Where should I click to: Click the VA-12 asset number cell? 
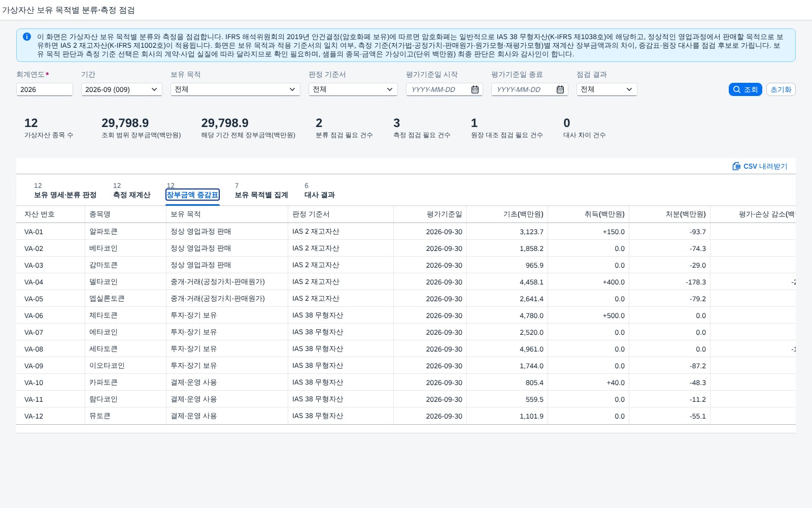[x=51, y=416]
